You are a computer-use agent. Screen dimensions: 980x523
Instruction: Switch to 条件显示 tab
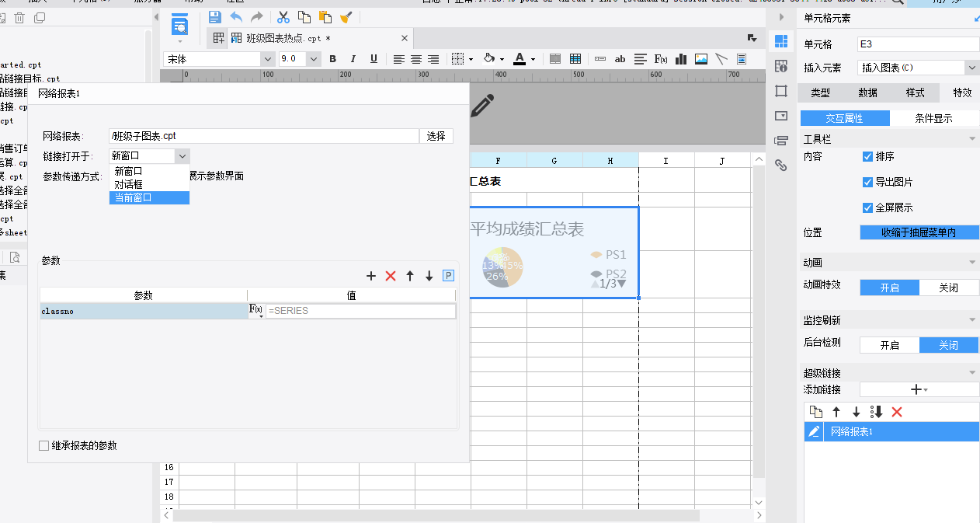click(x=933, y=118)
